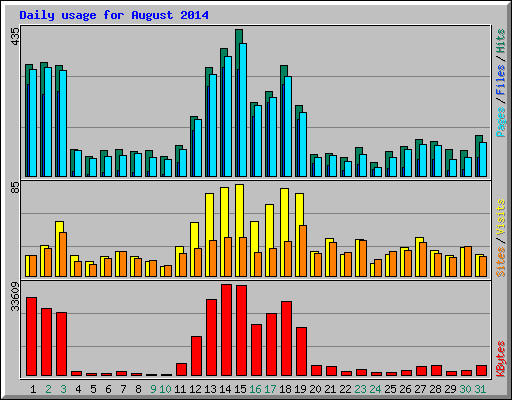Click the 435 axis value label
512x400 pixels.
15,36
